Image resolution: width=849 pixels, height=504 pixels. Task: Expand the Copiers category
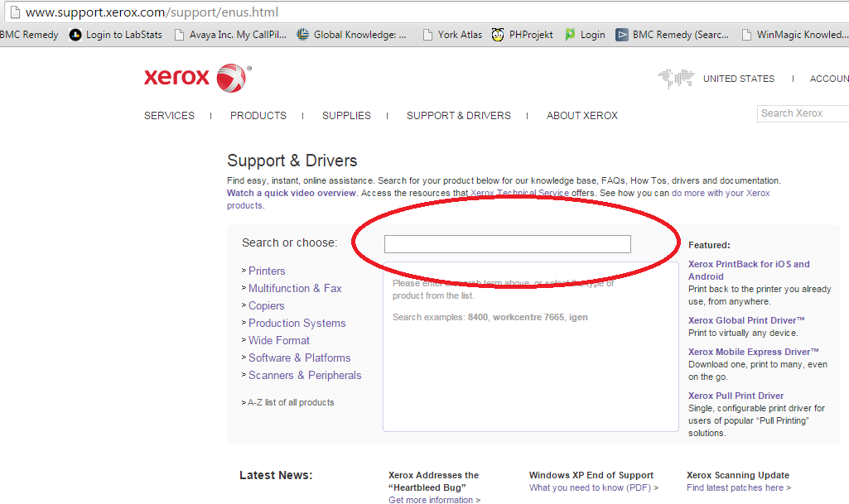[x=267, y=305]
